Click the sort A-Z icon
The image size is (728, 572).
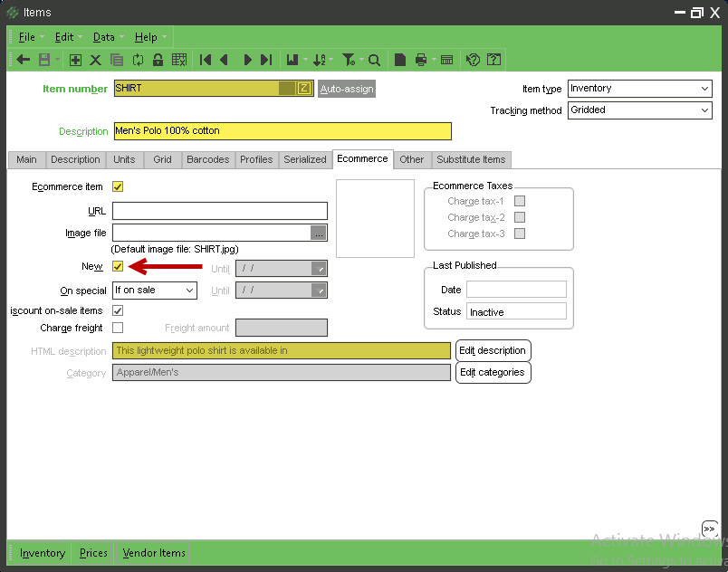[x=320, y=60]
